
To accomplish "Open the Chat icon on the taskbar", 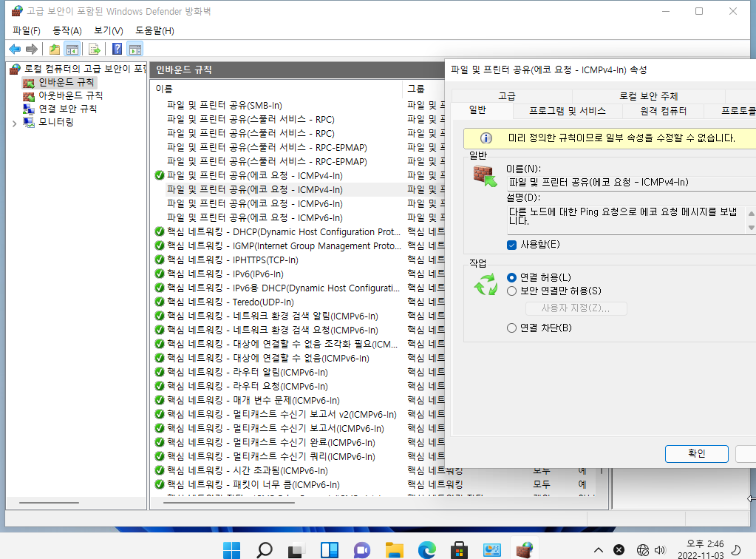I will [362, 550].
